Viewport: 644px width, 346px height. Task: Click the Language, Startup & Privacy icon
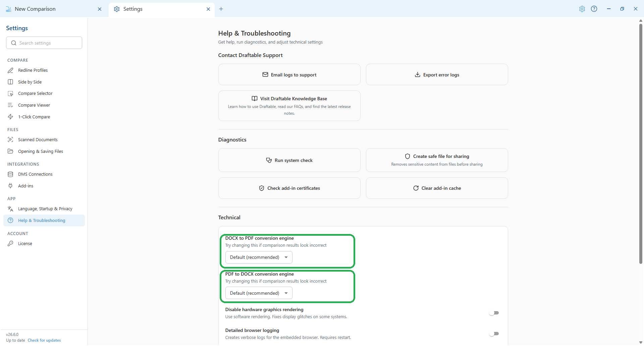pos(10,209)
